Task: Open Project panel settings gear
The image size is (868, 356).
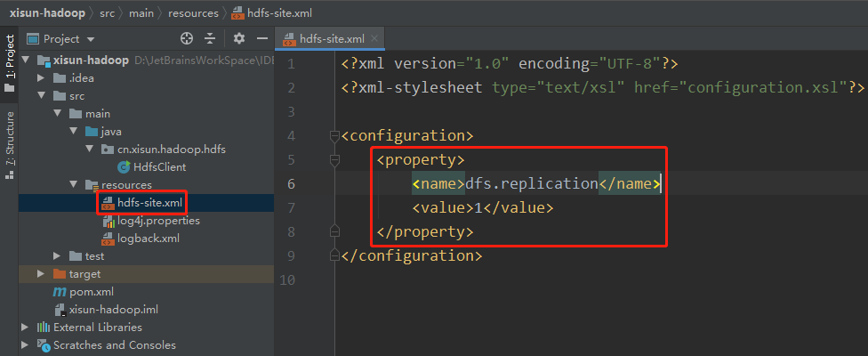Action: [x=238, y=38]
